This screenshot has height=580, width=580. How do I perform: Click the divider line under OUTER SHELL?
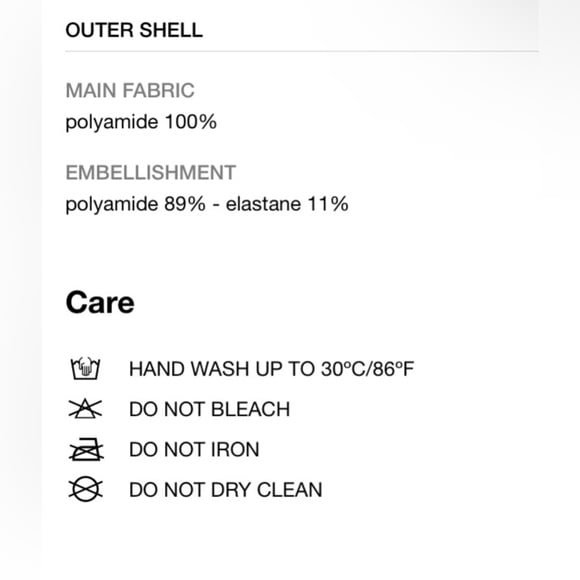coord(302,51)
